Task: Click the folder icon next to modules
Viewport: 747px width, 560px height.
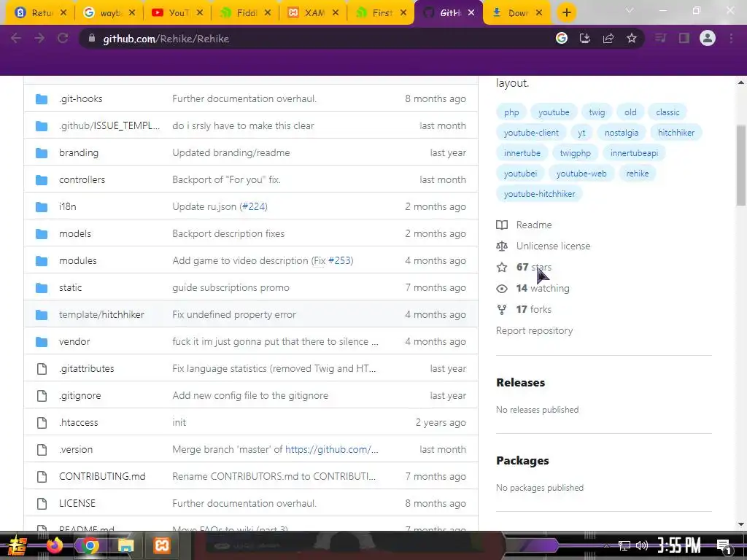Action: pos(42,260)
